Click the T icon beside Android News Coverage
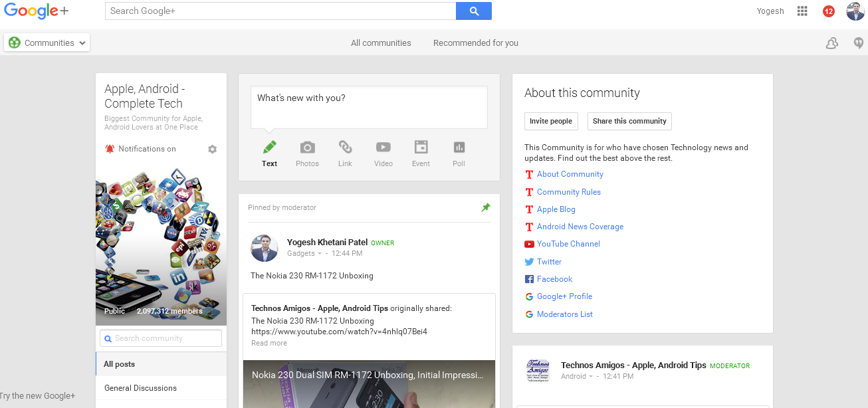This screenshot has width=868, height=408. point(529,227)
